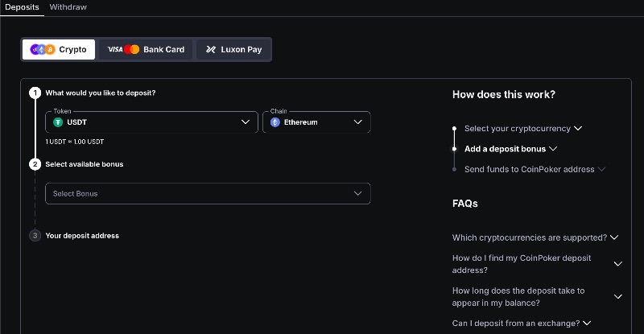This screenshot has height=334, width=644.
Task: Switch to the Withdraw tab
Action: (68, 7)
